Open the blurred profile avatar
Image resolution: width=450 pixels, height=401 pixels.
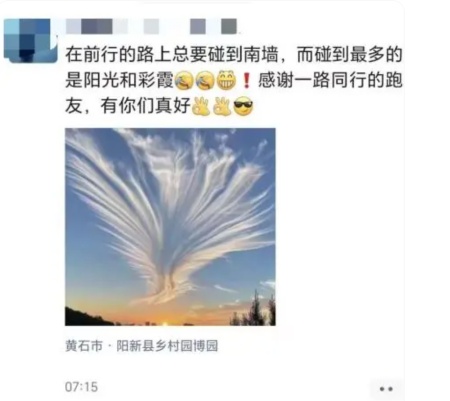coord(31,41)
